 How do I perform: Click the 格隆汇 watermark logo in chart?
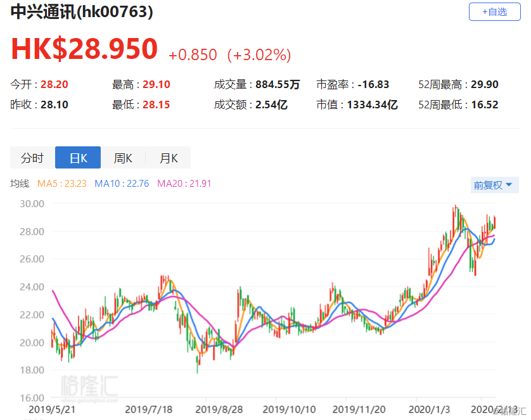89,387
